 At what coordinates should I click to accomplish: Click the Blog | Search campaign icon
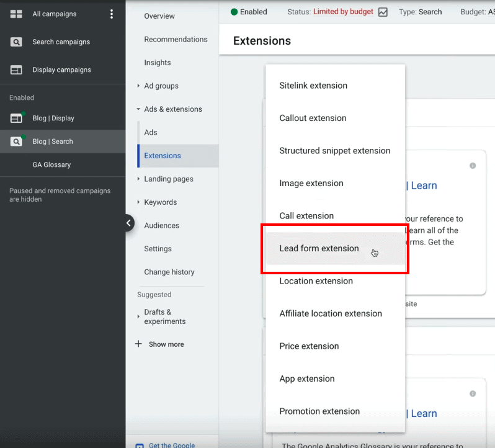(x=17, y=141)
